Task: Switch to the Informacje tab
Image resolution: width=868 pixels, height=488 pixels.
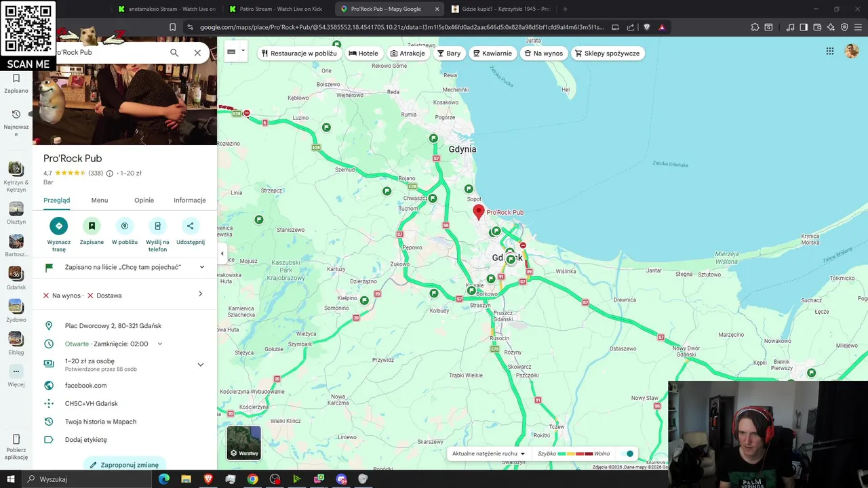Action: tap(190, 200)
